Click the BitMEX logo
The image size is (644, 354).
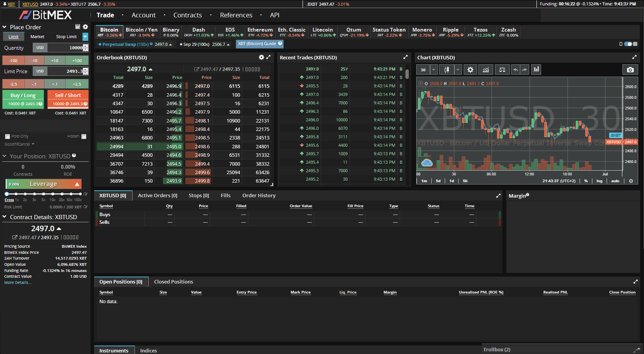[45, 15]
